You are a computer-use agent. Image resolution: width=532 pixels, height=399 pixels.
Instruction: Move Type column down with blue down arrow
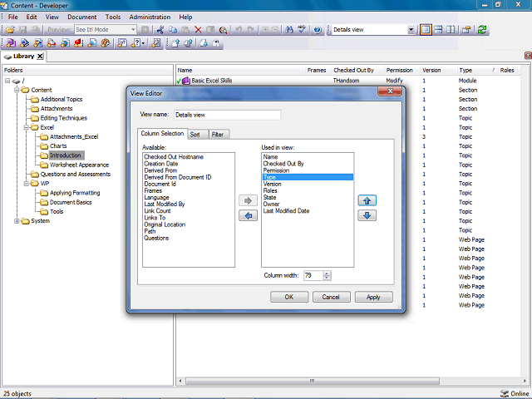pos(367,215)
